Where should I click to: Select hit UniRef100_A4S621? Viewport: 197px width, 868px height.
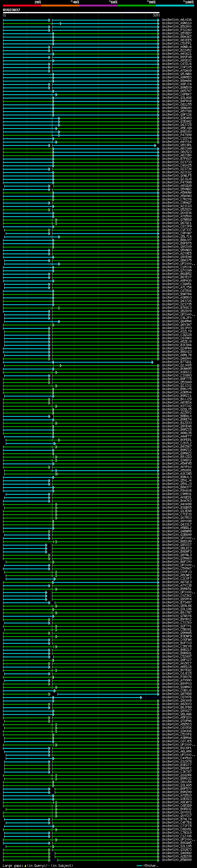[177, 54]
